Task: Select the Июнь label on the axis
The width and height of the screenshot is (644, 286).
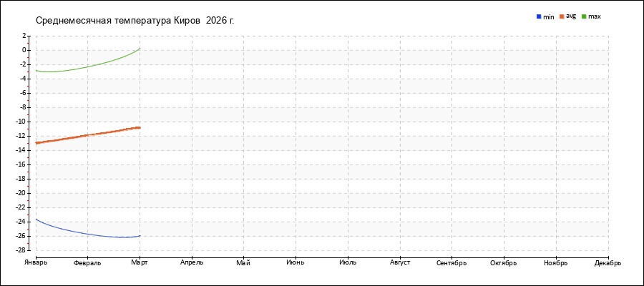Action: [296, 262]
